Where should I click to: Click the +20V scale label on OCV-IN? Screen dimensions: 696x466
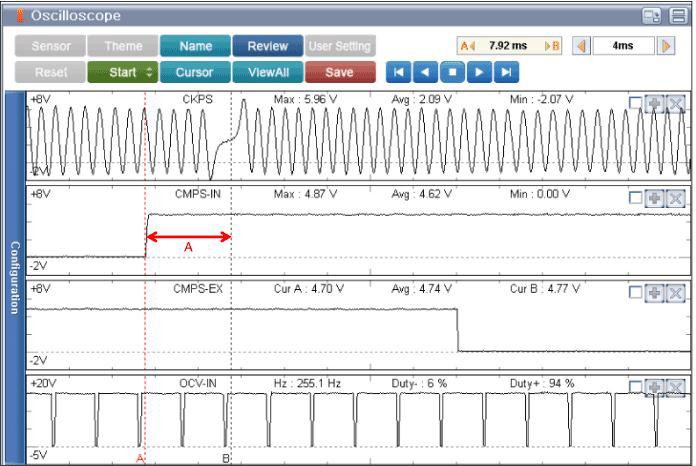[43, 383]
